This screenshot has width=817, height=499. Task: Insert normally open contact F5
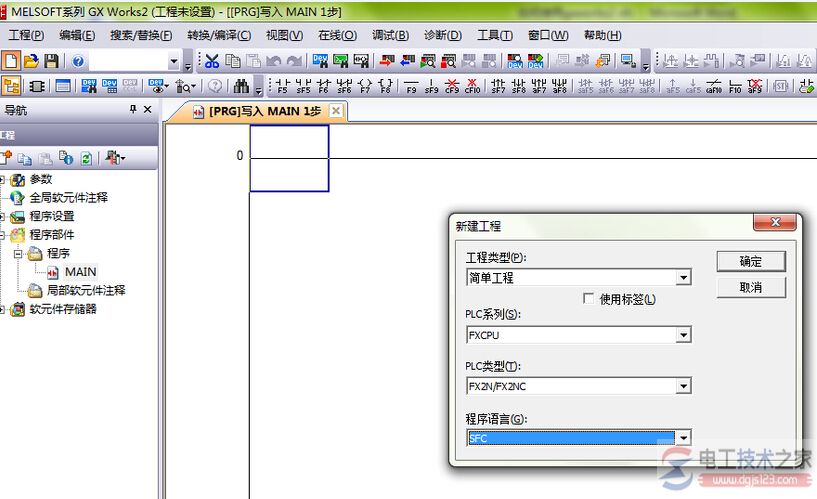282,86
